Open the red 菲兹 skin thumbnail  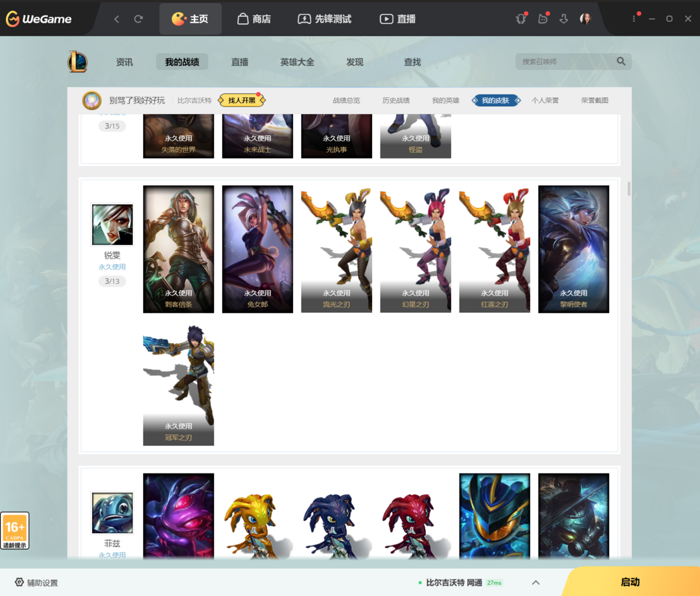click(x=415, y=516)
